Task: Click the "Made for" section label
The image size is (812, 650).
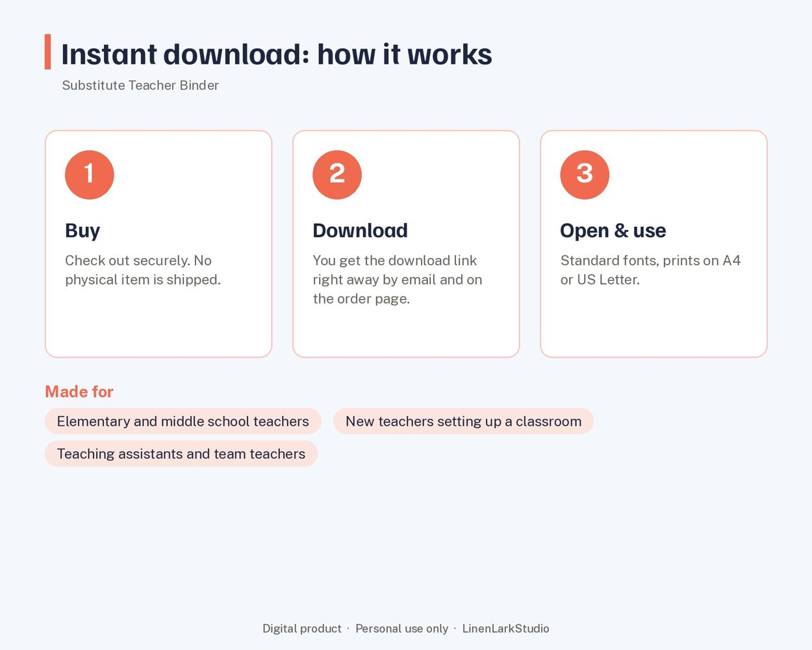Action: pyautogui.click(x=79, y=391)
